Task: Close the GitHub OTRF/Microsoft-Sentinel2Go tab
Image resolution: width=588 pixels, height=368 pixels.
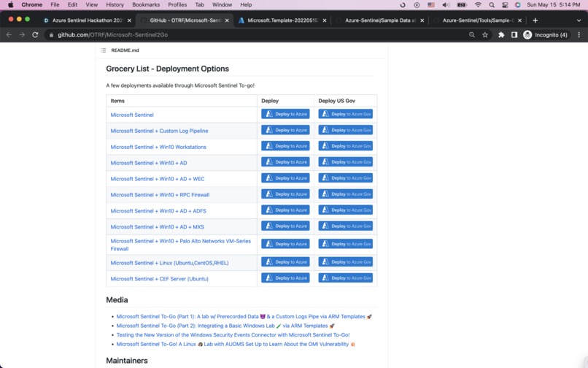Action: pyautogui.click(x=227, y=20)
